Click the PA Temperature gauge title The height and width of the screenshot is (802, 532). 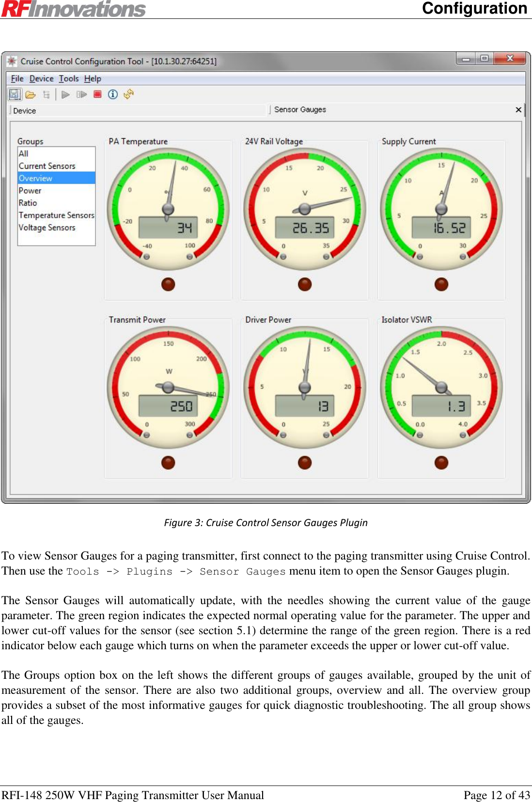tap(138, 141)
